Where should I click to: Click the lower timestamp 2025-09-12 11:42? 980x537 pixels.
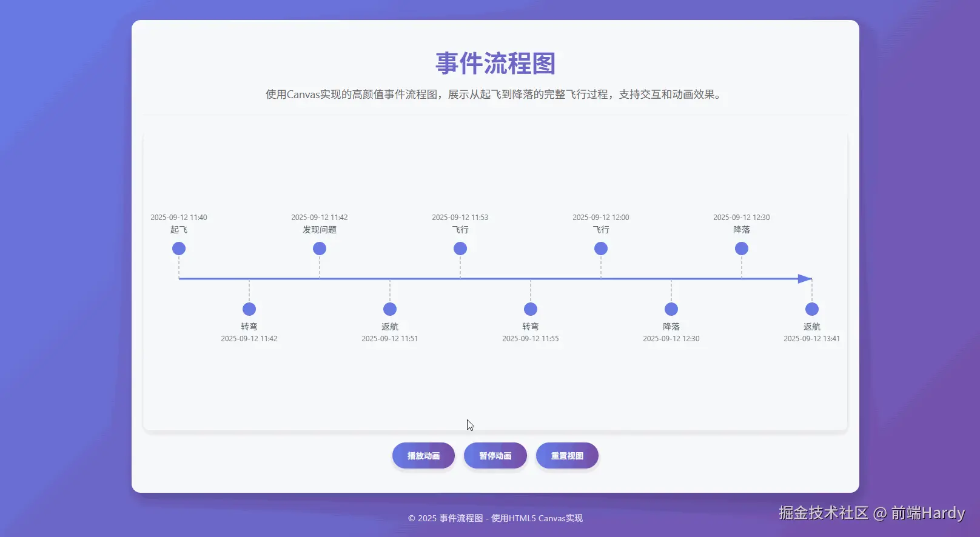pyautogui.click(x=249, y=339)
